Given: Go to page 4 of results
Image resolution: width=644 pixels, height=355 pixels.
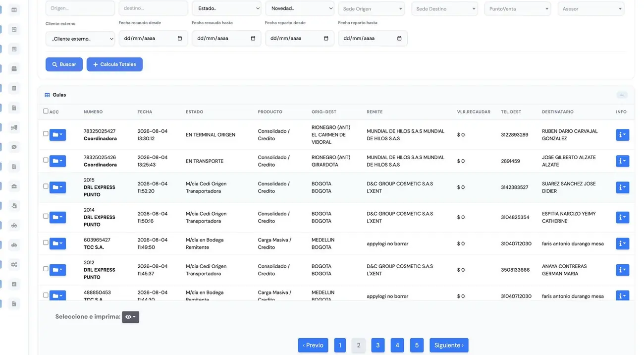Looking at the screenshot, I should 397,345.
